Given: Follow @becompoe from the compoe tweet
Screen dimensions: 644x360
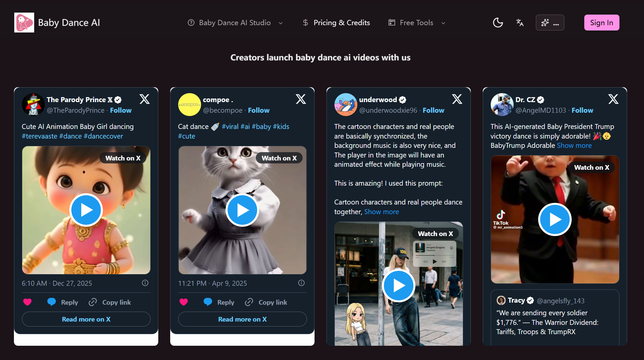Looking at the screenshot, I should (258, 110).
